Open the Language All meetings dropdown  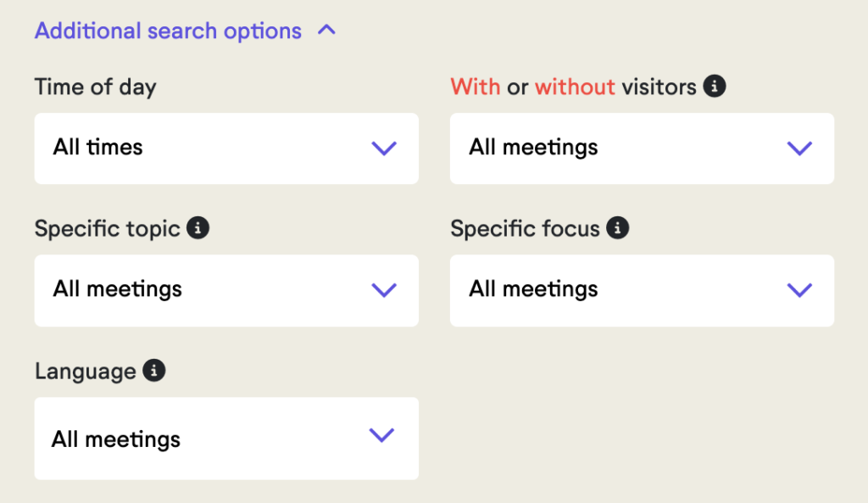(226, 439)
